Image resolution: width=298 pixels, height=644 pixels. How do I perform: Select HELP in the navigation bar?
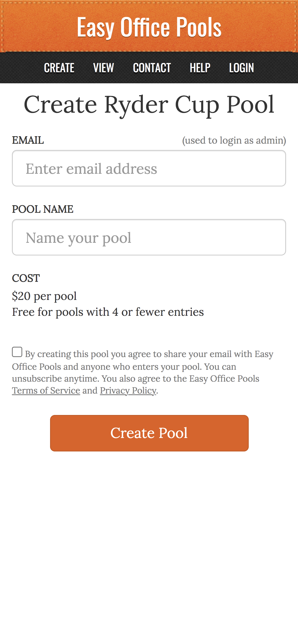point(200,68)
